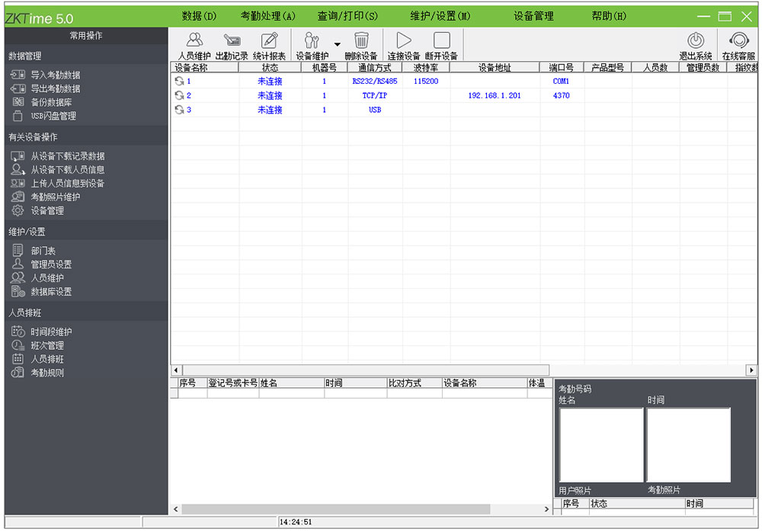This screenshot has height=532, width=762.
Task: Open 人员维护 toolbar icon
Action: pyautogui.click(x=194, y=40)
